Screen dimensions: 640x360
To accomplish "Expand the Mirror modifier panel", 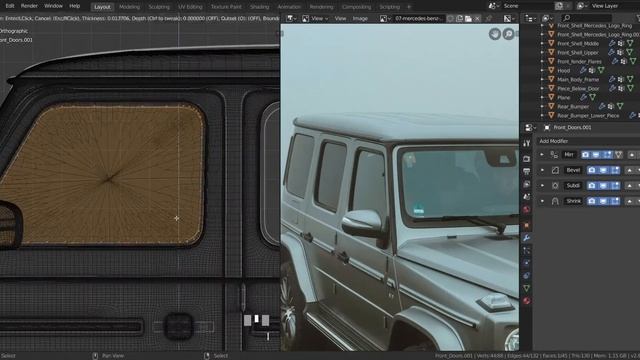I will pyautogui.click(x=542, y=155).
